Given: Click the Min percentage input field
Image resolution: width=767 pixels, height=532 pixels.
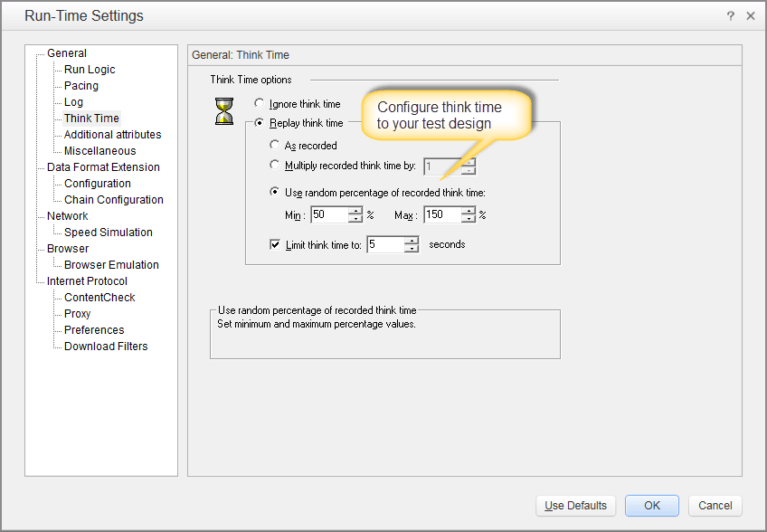Looking at the screenshot, I should click(329, 215).
